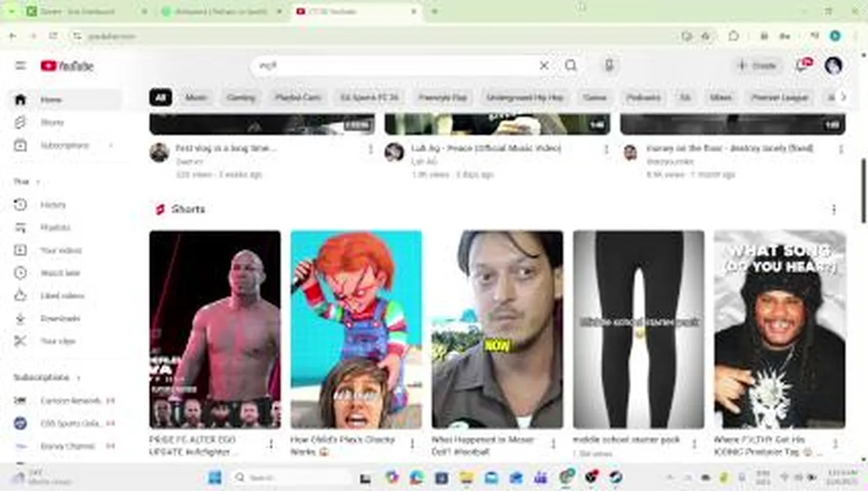Expand the You section chevron
The width and height of the screenshot is (868, 491).
[x=38, y=182]
